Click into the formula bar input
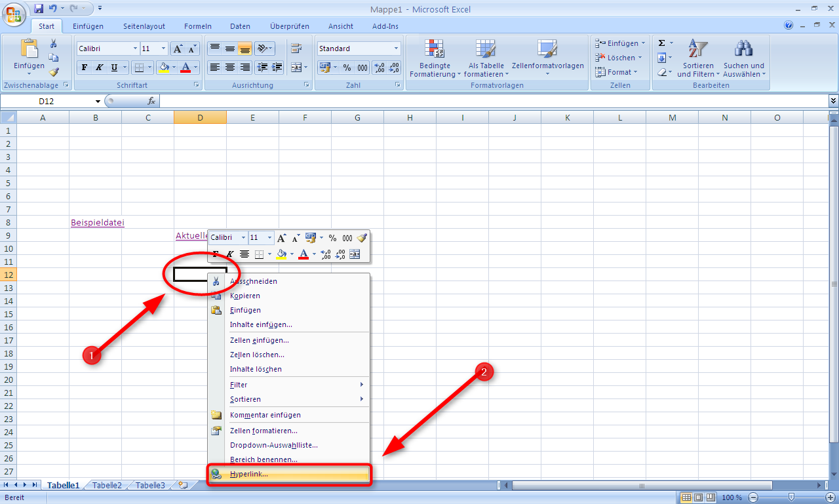Screen dimensions: 839x504 tap(494, 101)
